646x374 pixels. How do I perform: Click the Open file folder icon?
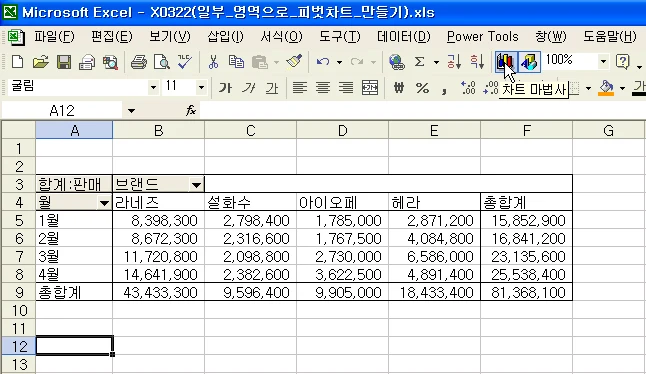tap(40, 62)
